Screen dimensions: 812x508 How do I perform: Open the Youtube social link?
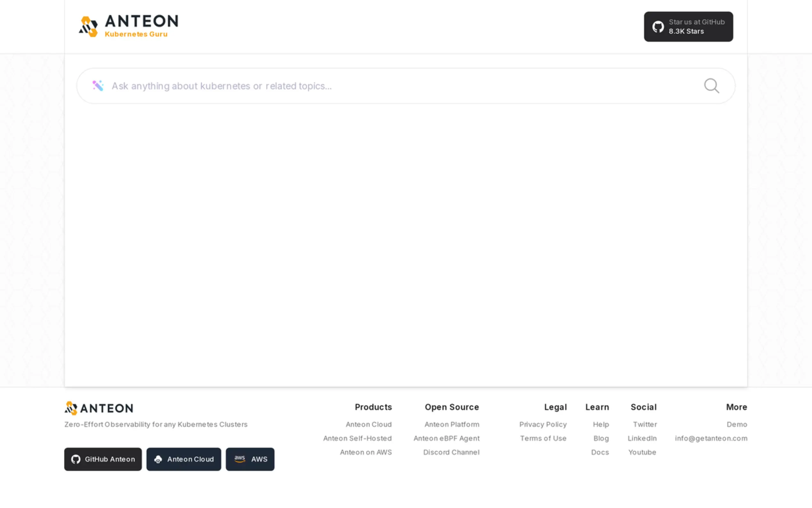[642, 452]
